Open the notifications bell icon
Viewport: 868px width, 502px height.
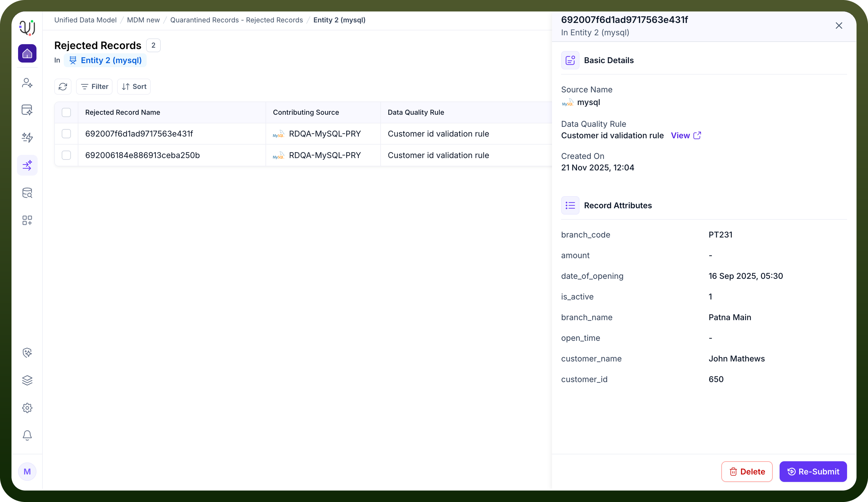pyautogui.click(x=27, y=435)
